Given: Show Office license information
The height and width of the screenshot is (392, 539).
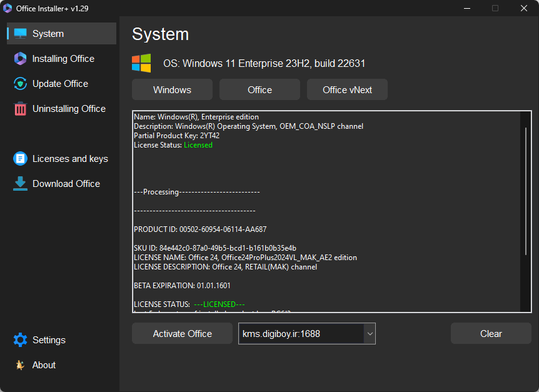Looking at the screenshot, I should tap(259, 89).
